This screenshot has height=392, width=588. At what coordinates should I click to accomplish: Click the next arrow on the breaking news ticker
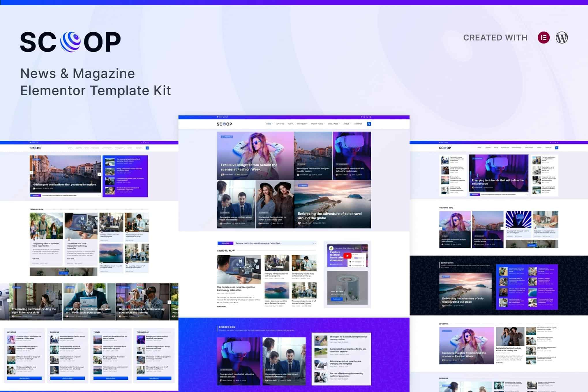click(315, 243)
